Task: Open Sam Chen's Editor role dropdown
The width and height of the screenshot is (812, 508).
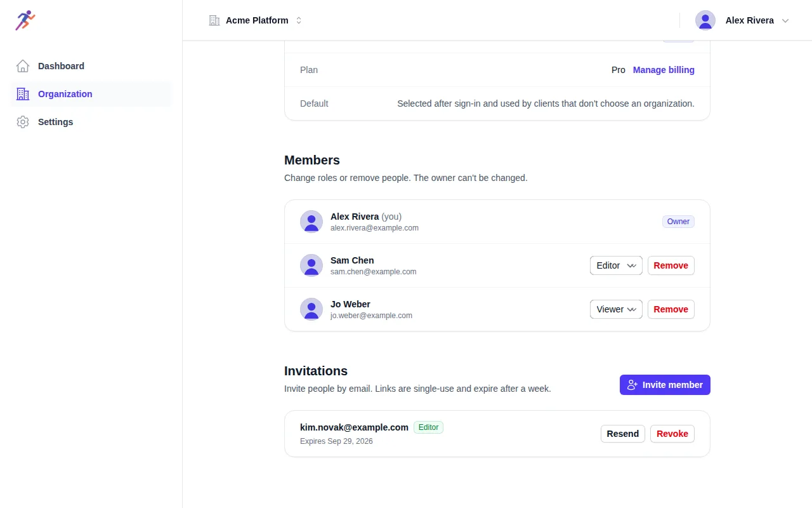Action: tap(616, 265)
